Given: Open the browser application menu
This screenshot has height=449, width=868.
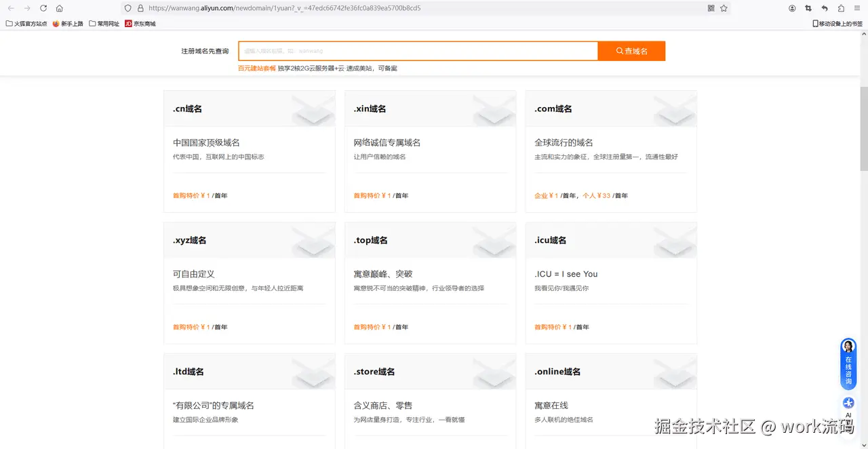Looking at the screenshot, I should 857,8.
